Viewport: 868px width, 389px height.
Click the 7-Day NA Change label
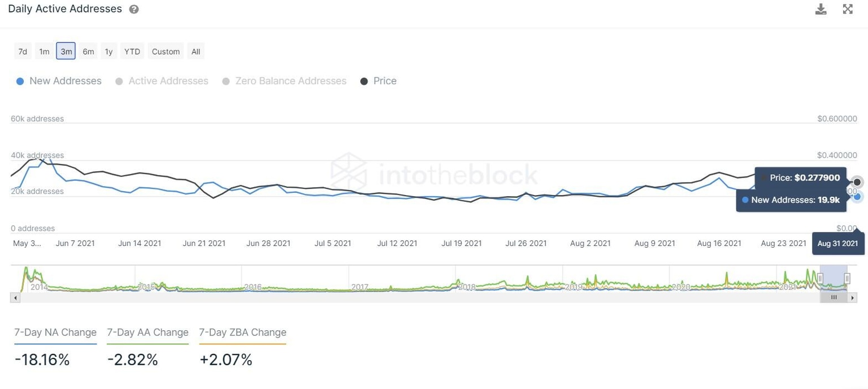point(55,332)
